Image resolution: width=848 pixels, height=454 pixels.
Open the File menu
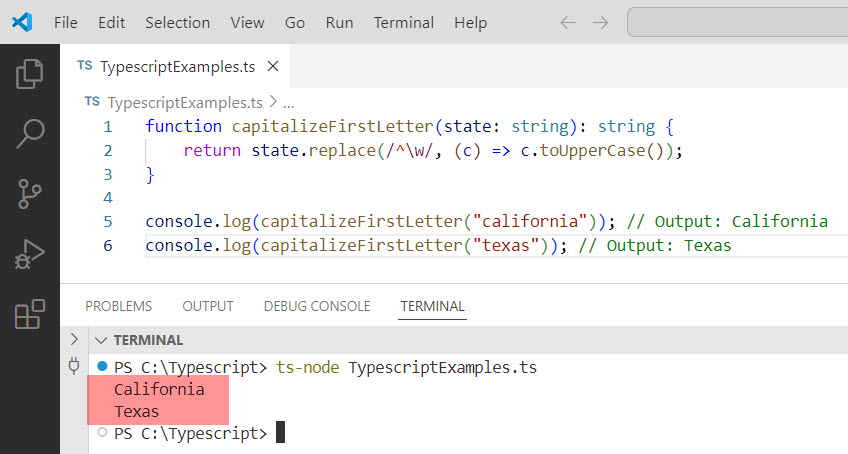click(x=65, y=23)
